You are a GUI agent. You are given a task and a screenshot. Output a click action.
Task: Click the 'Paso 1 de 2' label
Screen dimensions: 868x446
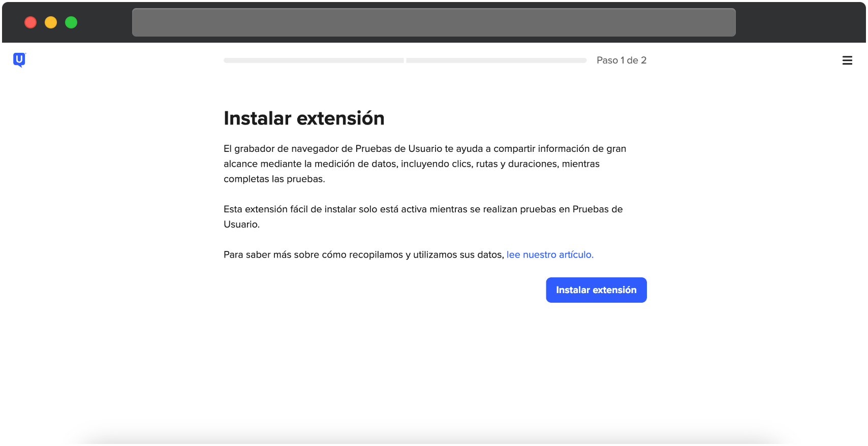pyautogui.click(x=622, y=60)
